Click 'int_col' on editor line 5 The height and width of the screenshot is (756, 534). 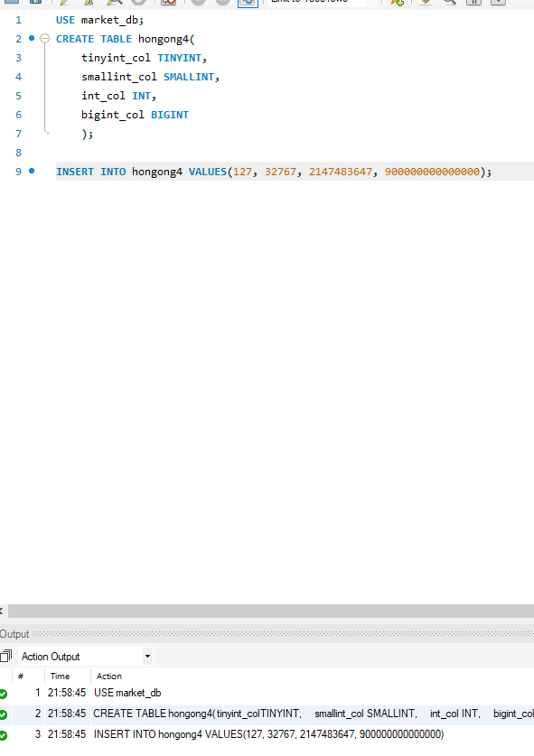click(103, 96)
